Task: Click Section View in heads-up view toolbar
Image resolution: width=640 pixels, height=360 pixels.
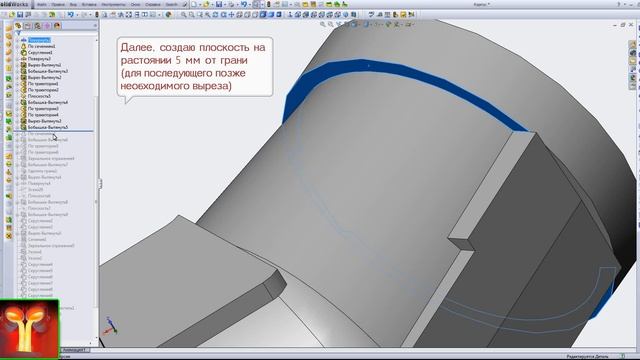Action: coord(347,24)
